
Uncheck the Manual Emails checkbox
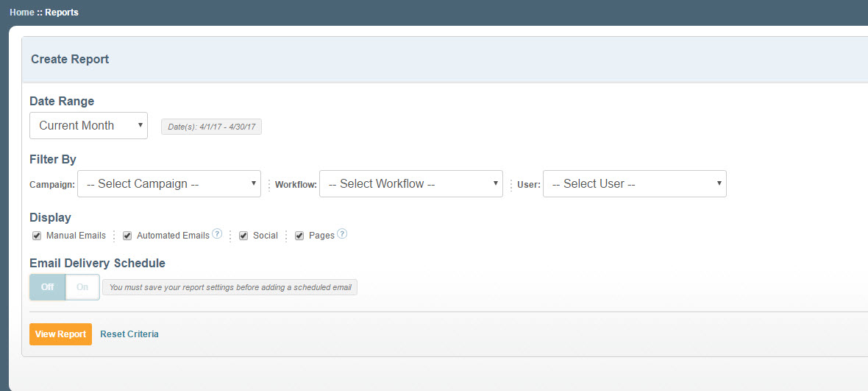37,236
